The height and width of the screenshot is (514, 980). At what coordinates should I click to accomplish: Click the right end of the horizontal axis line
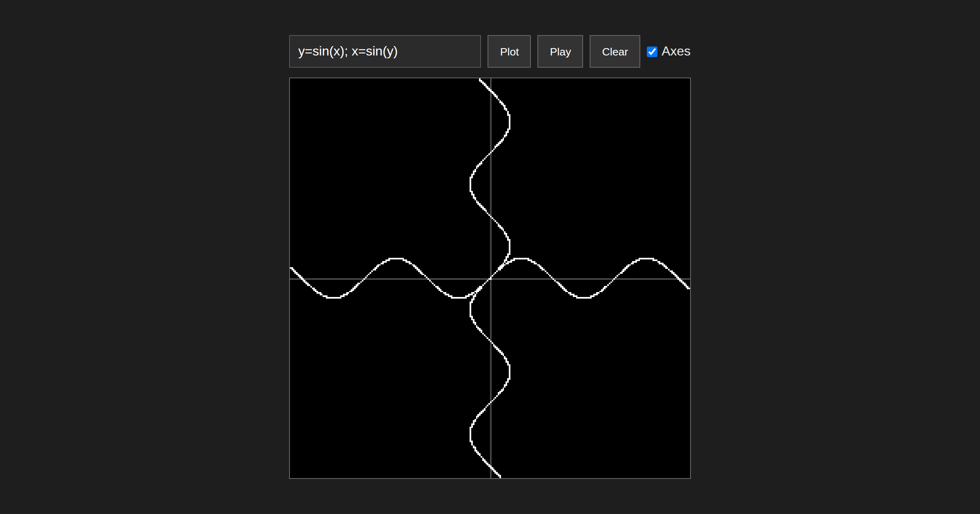click(688, 279)
